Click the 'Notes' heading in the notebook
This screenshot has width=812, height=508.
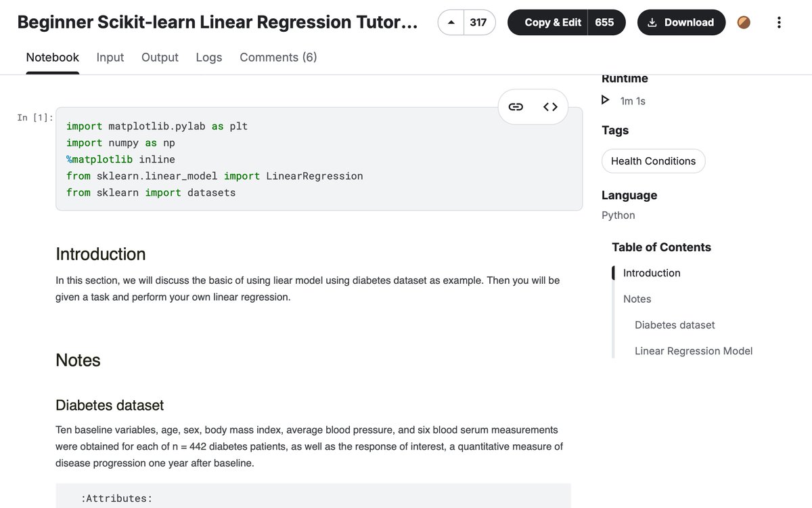[x=78, y=360]
